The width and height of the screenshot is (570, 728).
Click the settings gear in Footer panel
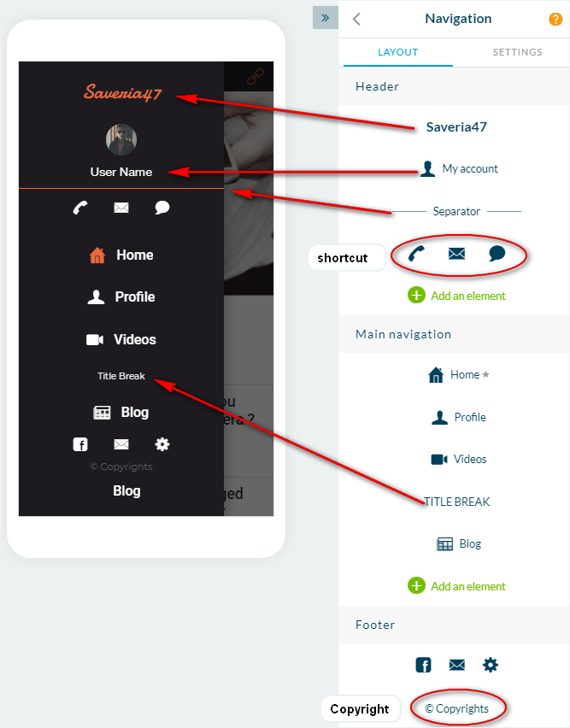[x=491, y=665]
